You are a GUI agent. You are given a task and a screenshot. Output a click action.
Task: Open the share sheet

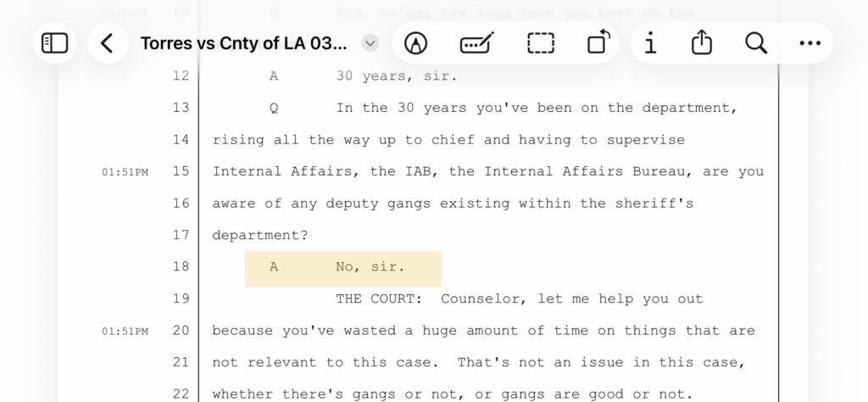coord(701,42)
